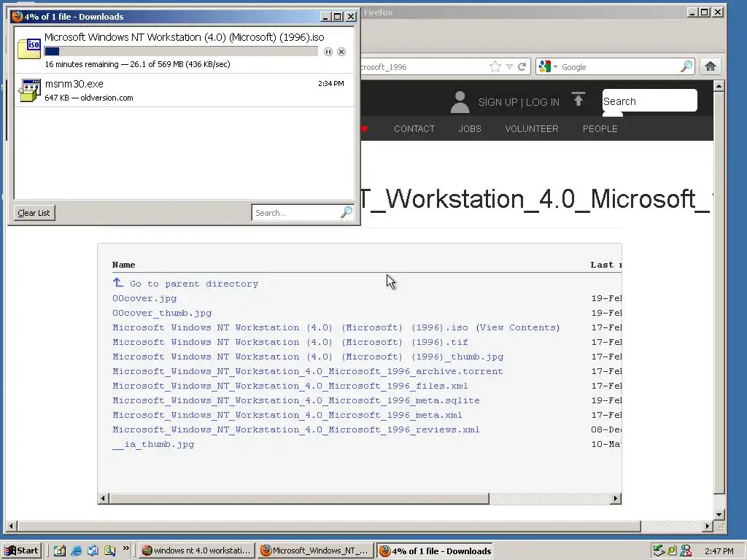The height and width of the screenshot is (560, 747).
Task: Open the __ia_thumb.jpg link
Action: [x=153, y=444]
